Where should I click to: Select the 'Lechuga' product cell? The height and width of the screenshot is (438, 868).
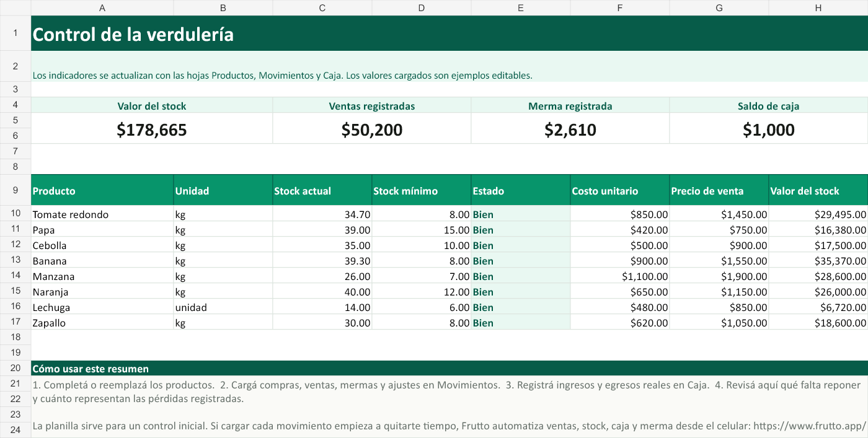pos(102,307)
